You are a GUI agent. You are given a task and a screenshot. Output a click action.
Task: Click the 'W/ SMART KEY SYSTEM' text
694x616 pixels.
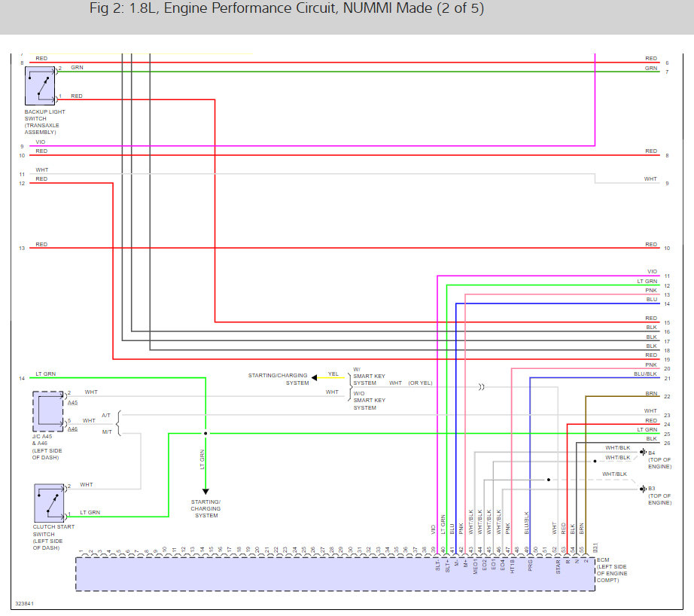tap(369, 376)
